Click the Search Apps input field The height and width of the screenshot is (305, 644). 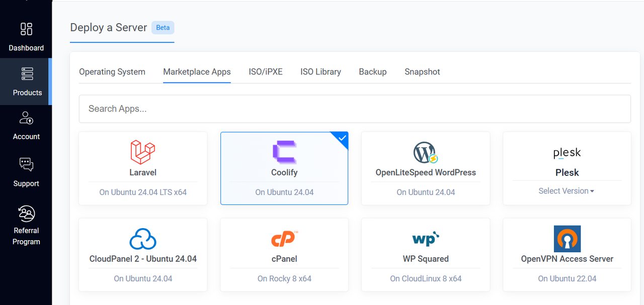click(355, 109)
